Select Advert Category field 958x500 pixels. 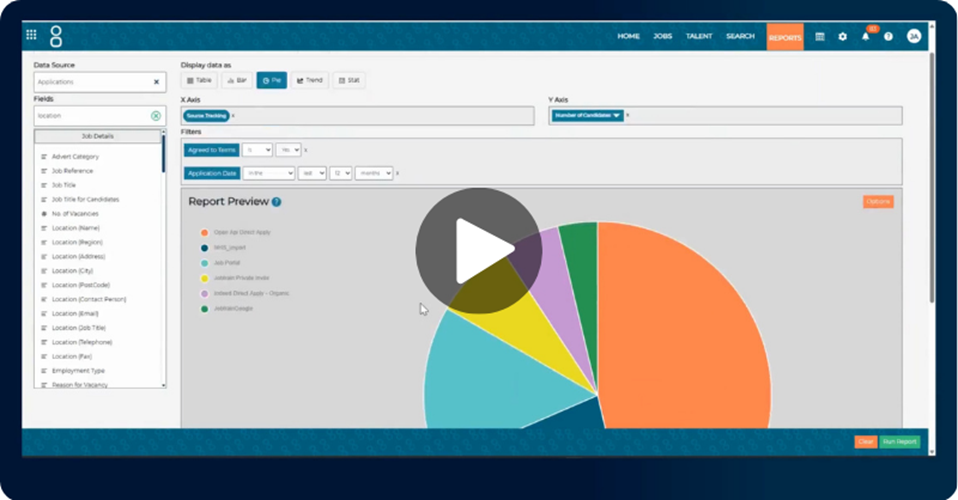click(75, 157)
